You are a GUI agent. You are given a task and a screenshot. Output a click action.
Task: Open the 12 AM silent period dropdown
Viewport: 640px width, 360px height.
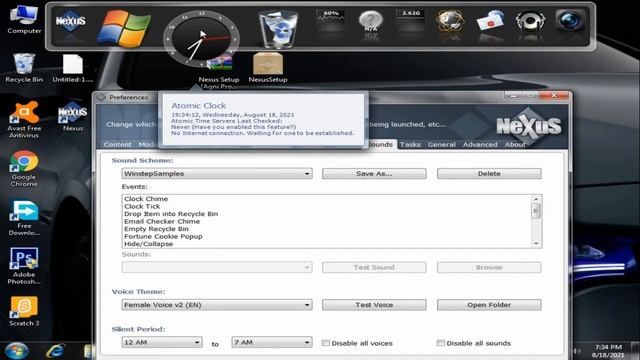tap(162, 342)
